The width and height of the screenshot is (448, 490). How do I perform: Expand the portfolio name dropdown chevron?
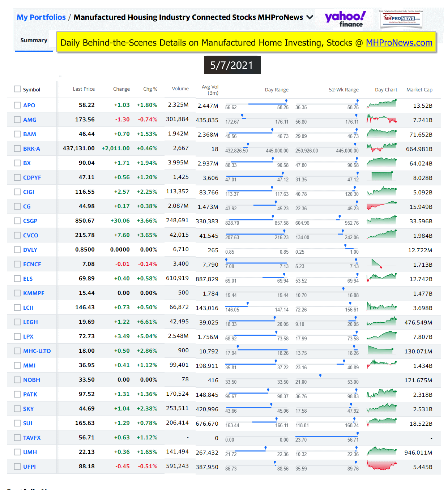tap(310, 17)
